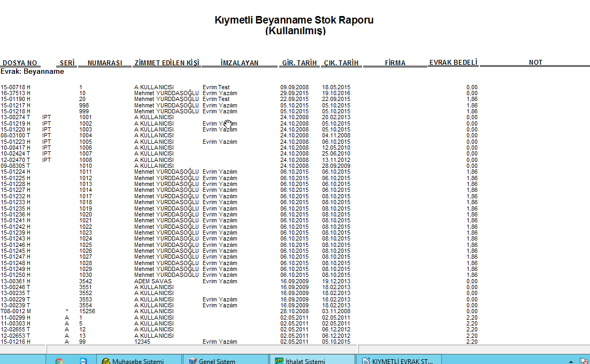Click the 1,86 fee in row 15-01217 H
Image resolution: width=590 pixels, height=364 pixels.
472,106
